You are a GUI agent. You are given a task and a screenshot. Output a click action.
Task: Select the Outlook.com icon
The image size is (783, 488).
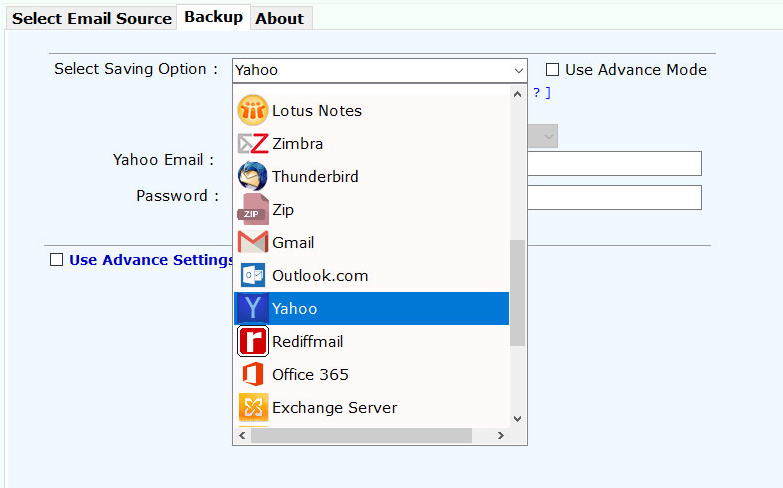pyautogui.click(x=253, y=276)
